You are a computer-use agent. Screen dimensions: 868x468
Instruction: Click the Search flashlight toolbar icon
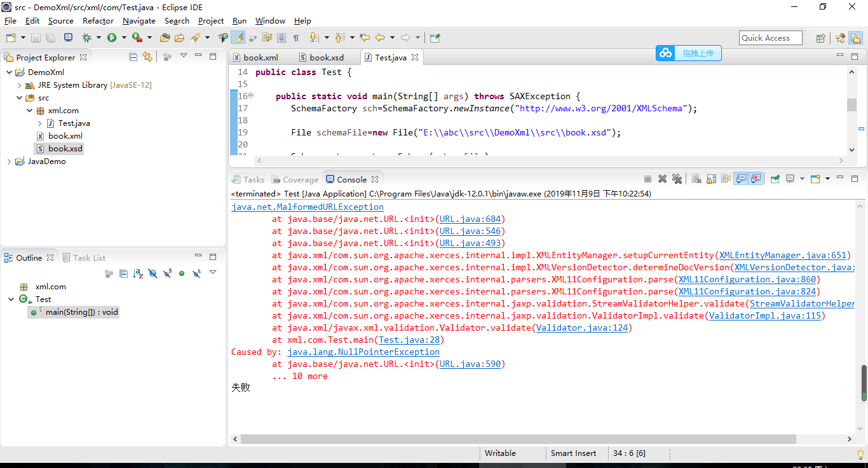(x=195, y=38)
